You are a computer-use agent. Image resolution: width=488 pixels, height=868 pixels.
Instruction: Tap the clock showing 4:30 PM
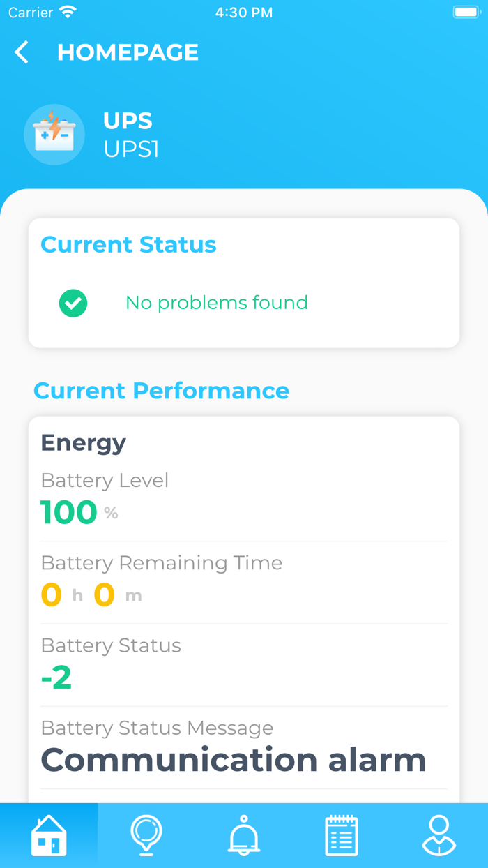tap(244, 11)
